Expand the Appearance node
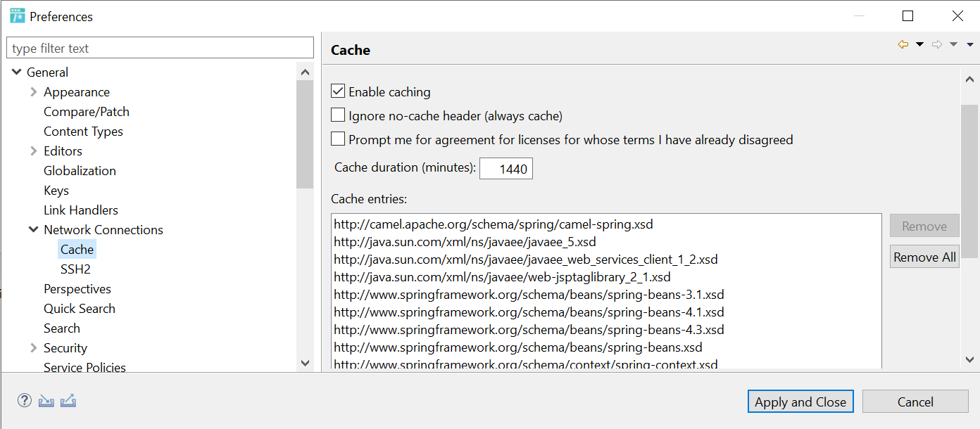This screenshot has height=429, width=980. [x=34, y=92]
